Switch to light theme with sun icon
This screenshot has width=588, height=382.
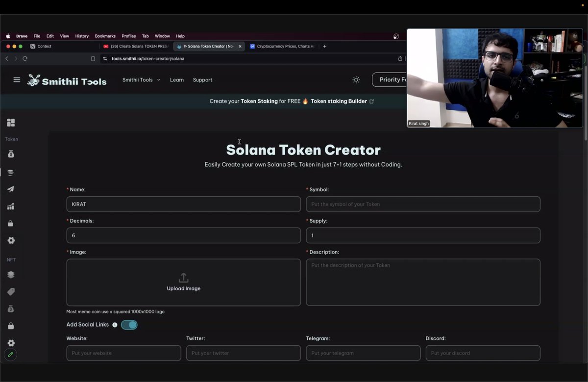(x=356, y=80)
